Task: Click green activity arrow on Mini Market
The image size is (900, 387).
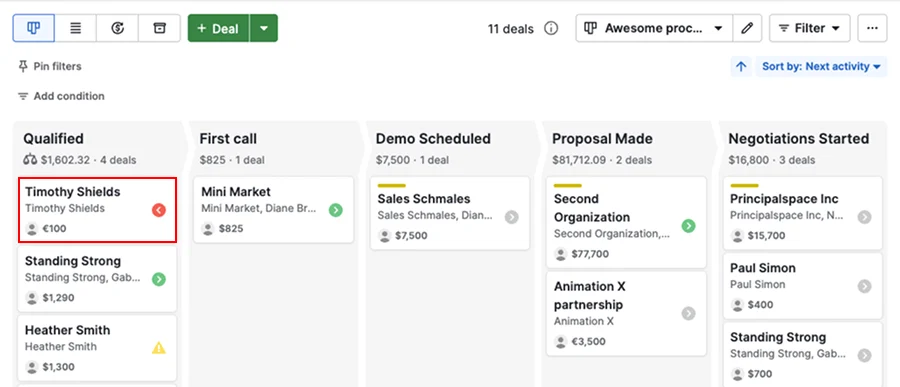Action: [336, 210]
